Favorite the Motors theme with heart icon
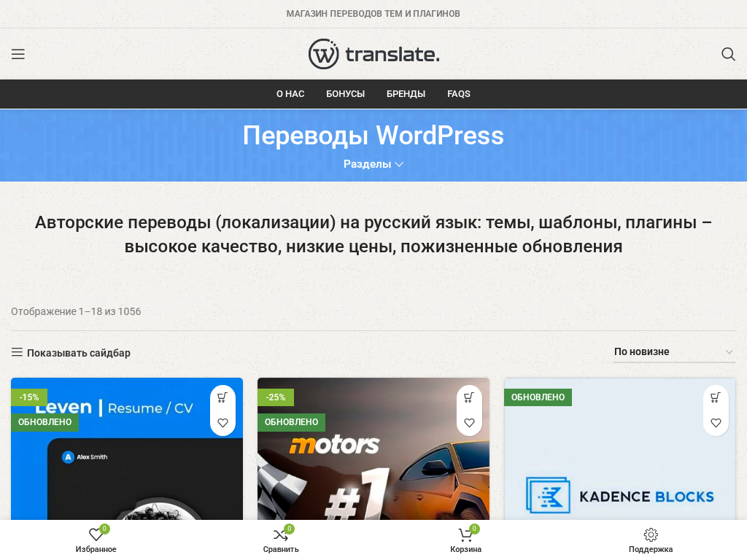The height and width of the screenshot is (560, 747). pos(469,422)
